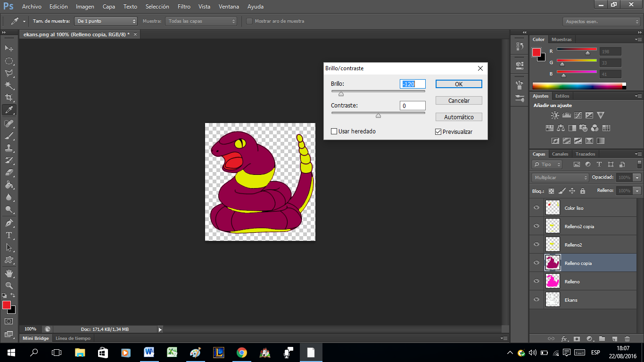Select the Move tool in the toolbox

pyautogui.click(x=8, y=49)
